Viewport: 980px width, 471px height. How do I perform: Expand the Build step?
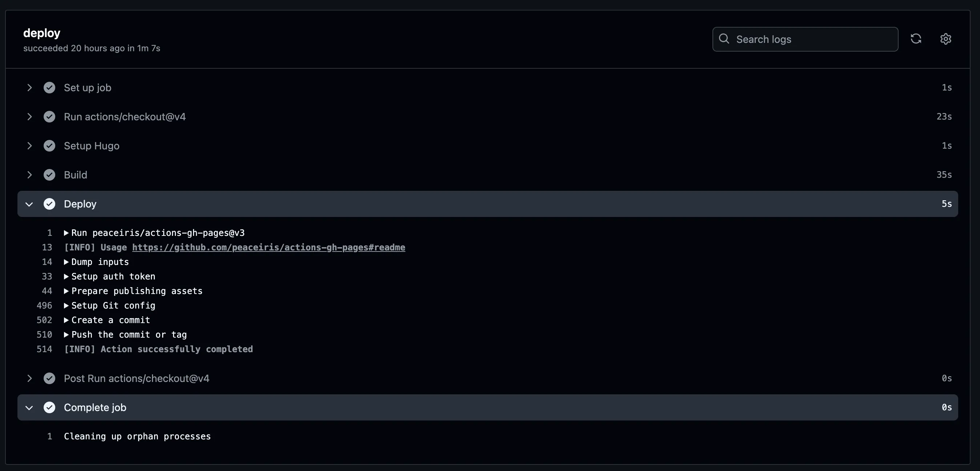point(30,175)
